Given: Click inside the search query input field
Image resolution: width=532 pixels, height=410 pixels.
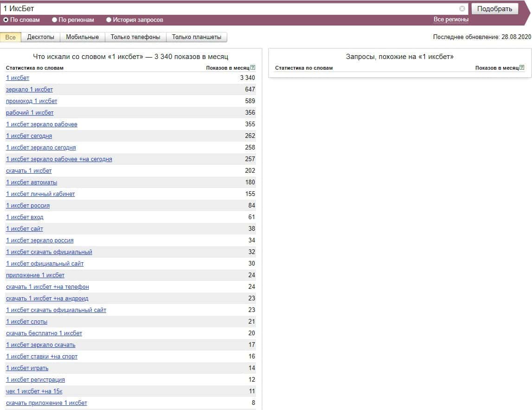Looking at the screenshot, I should [227, 9].
